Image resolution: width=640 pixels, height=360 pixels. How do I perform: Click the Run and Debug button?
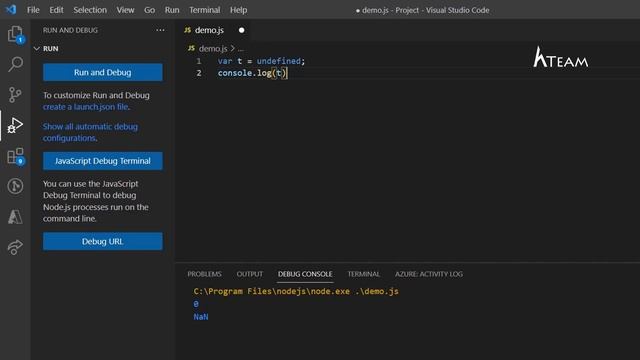[102, 72]
